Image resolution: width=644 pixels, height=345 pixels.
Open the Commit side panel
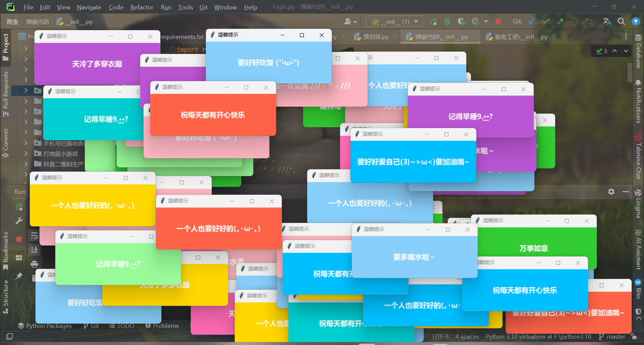tap(6, 143)
